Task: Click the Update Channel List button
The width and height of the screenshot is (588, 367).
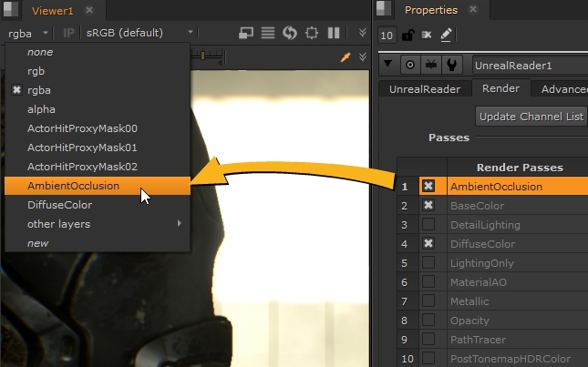Action: 531,117
